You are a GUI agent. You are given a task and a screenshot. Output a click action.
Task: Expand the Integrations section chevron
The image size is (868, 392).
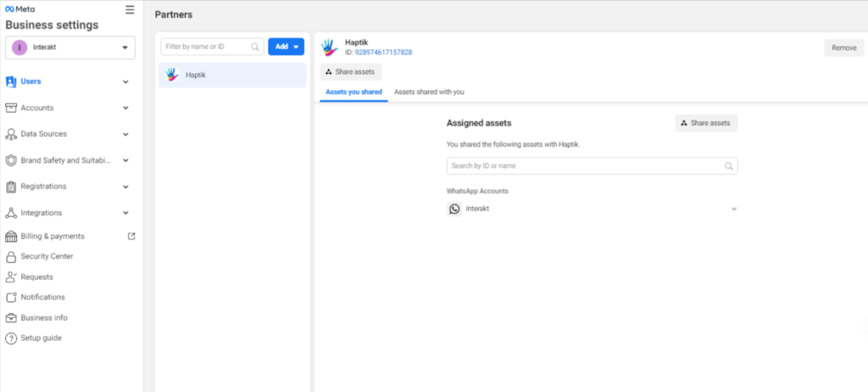125,213
